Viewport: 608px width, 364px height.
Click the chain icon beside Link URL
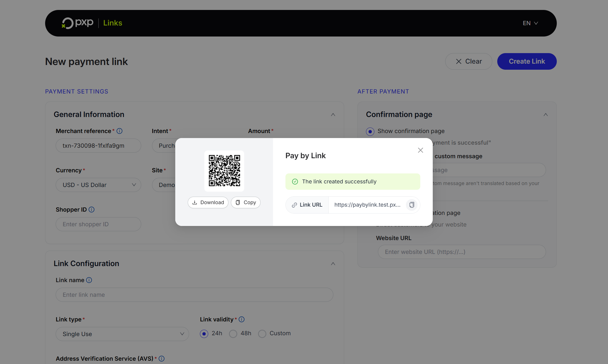[x=294, y=205]
